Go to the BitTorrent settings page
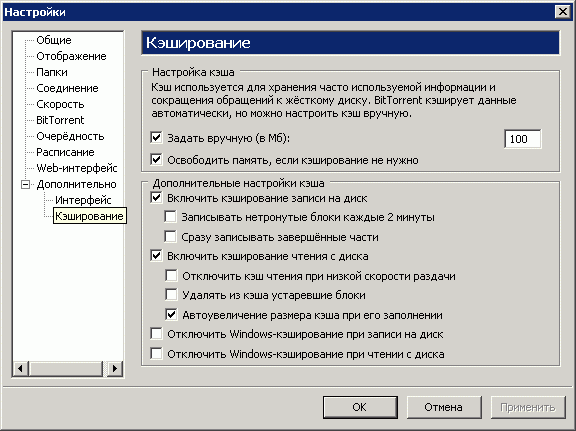 pyautogui.click(x=60, y=120)
